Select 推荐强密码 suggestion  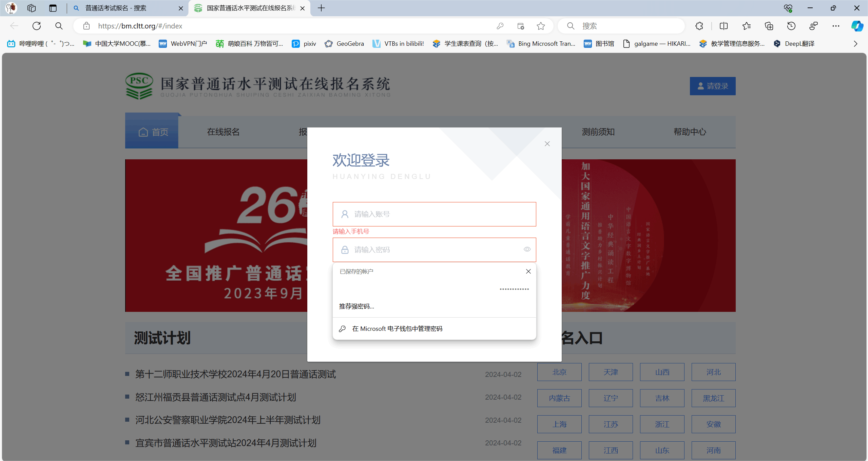click(356, 306)
